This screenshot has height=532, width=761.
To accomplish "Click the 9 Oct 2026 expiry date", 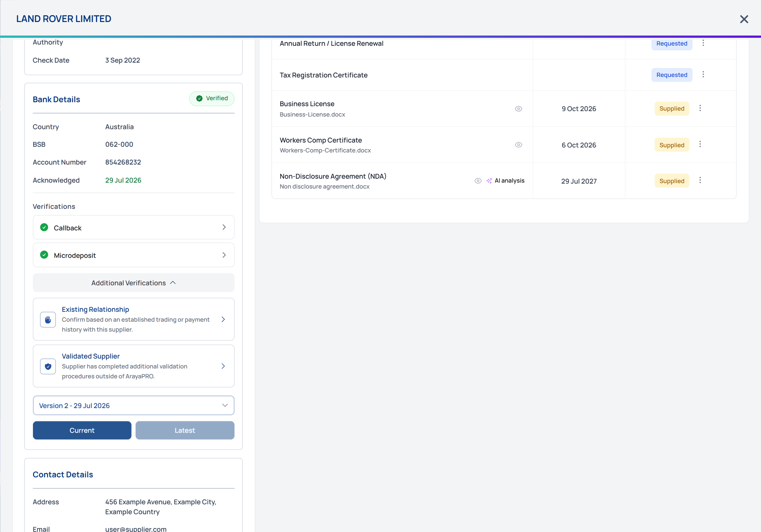I will pyautogui.click(x=579, y=109).
